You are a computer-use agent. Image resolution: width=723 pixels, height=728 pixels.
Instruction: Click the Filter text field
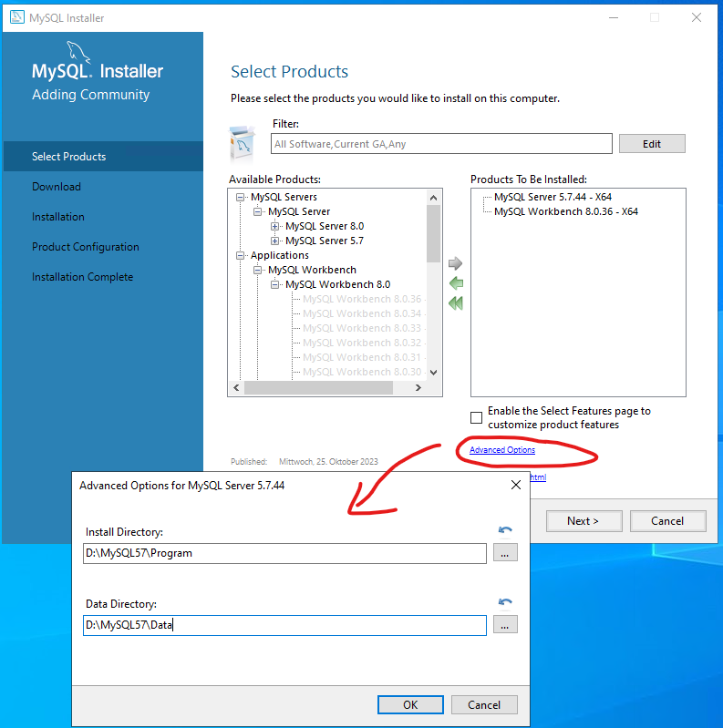pyautogui.click(x=441, y=144)
